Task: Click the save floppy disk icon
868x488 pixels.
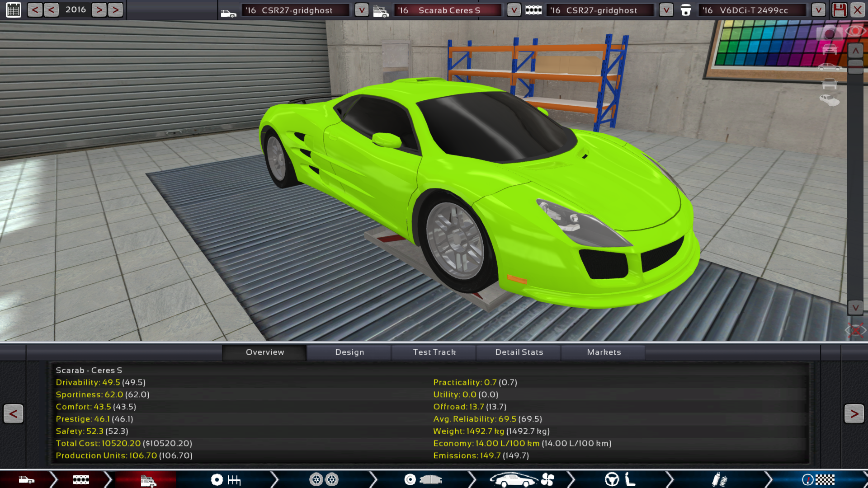Action: click(x=839, y=10)
